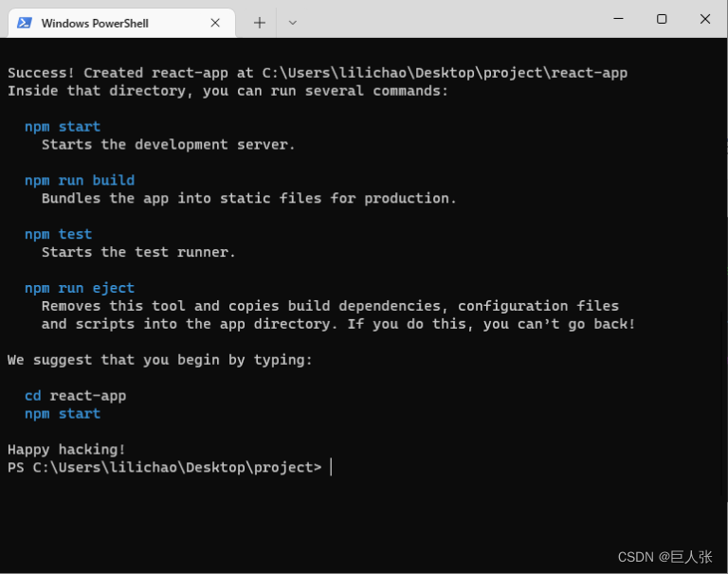Click the 'npm run eject' command text
Image resolution: width=728 pixels, height=574 pixels.
tap(80, 288)
